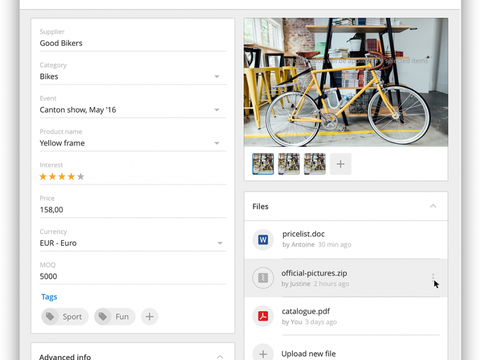
Task: Open file official-pictures.zip
Action: [x=314, y=273]
